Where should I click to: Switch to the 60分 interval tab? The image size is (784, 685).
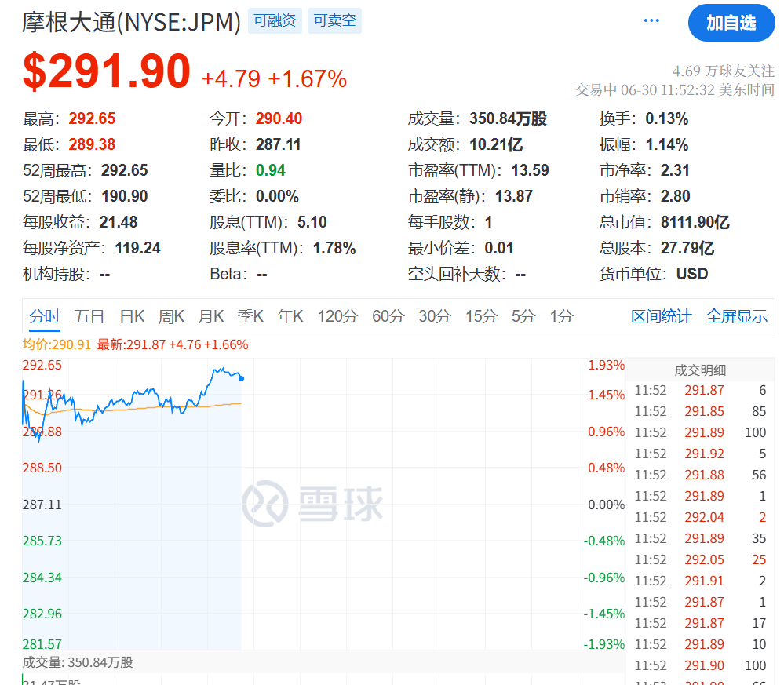tap(387, 315)
